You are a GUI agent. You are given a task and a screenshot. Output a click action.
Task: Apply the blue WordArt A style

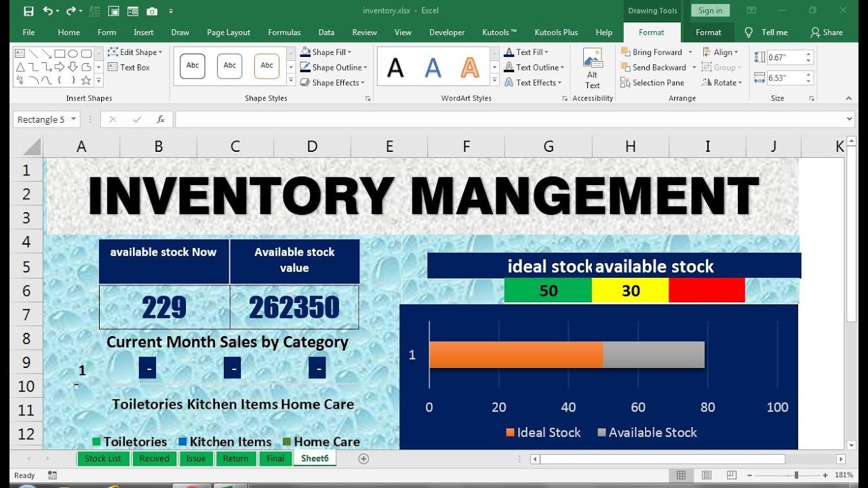pos(433,67)
